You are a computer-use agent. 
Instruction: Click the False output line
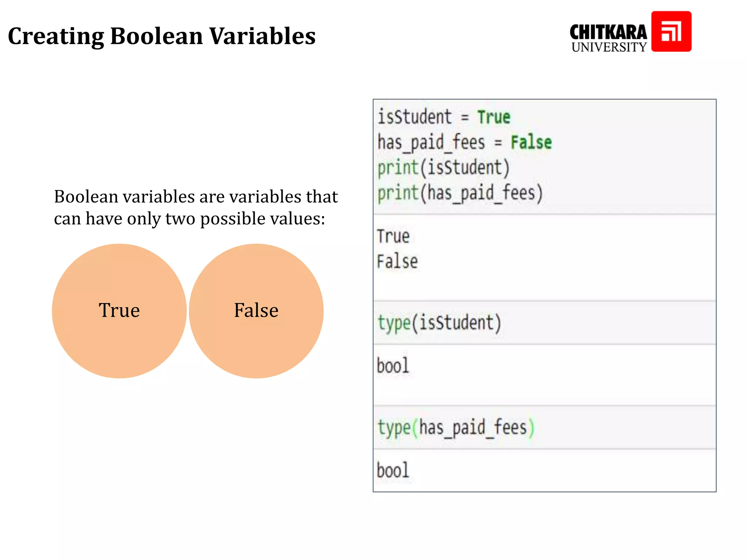pos(397,261)
